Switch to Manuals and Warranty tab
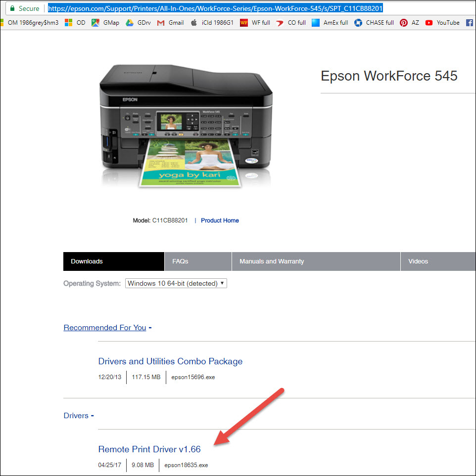 click(316, 261)
